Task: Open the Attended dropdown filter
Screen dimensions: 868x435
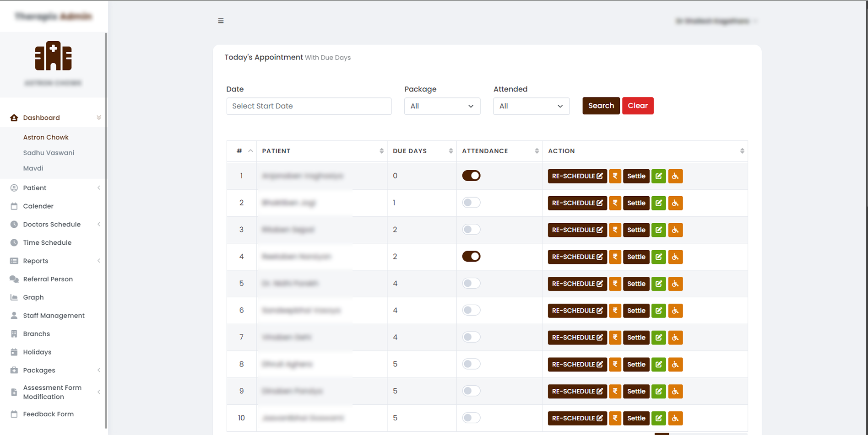Action: [x=531, y=106]
